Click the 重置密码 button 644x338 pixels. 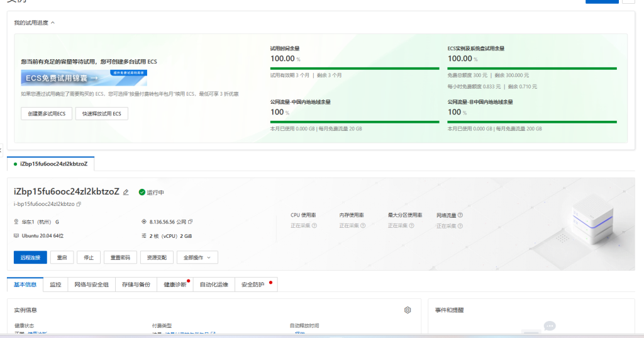click(x=120, y=257)
